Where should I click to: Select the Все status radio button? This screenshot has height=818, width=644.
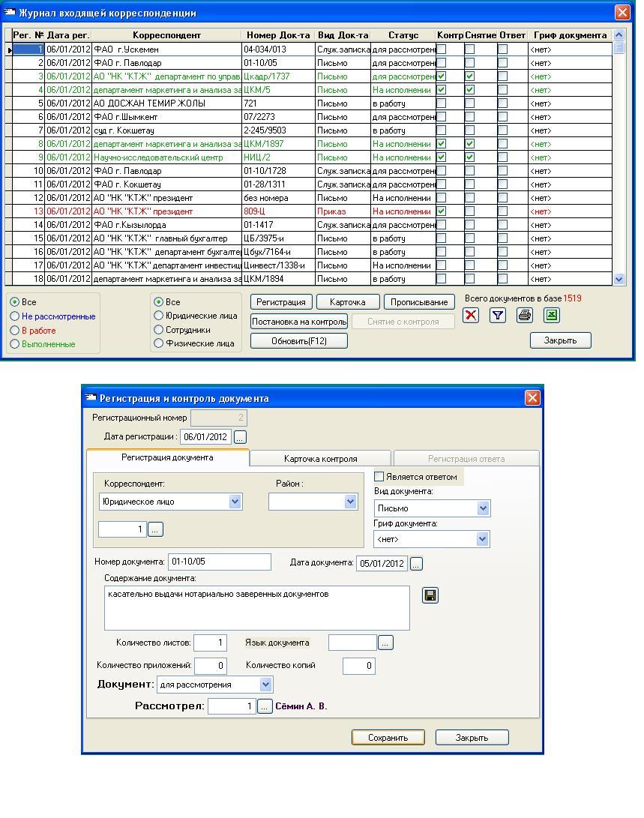coord(14,302)
